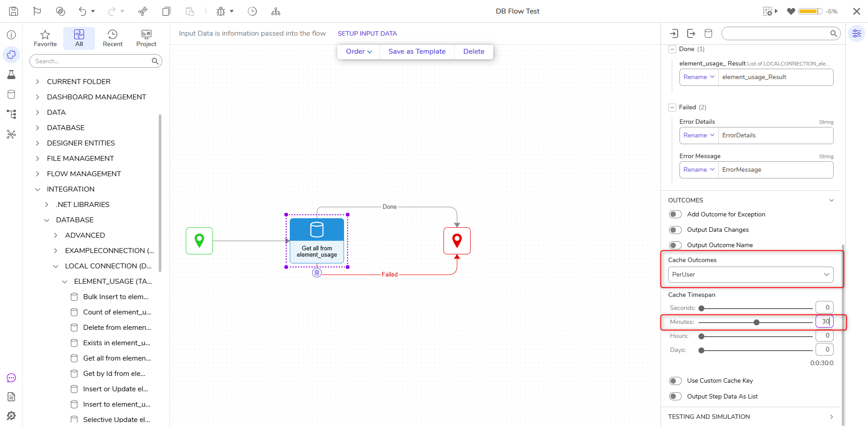
Task: Click the Copy icon in toolbar
Action: (x=166, y=11)
